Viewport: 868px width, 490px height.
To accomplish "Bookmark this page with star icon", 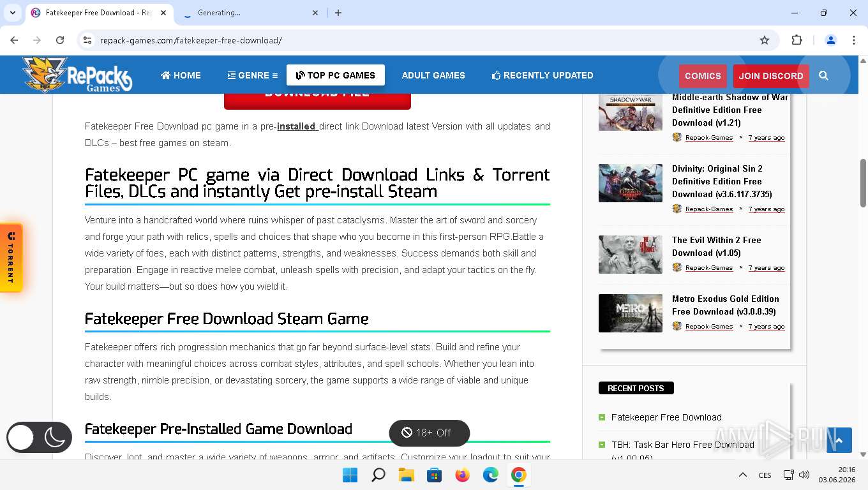I will click(x=765, y=40).
